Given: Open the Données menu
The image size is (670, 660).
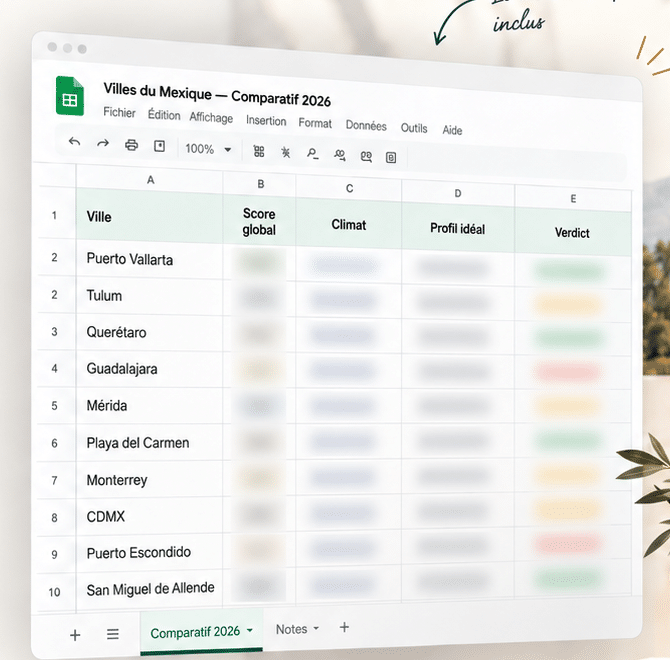Looking at the screenshot, I should [x=366, y=126].
